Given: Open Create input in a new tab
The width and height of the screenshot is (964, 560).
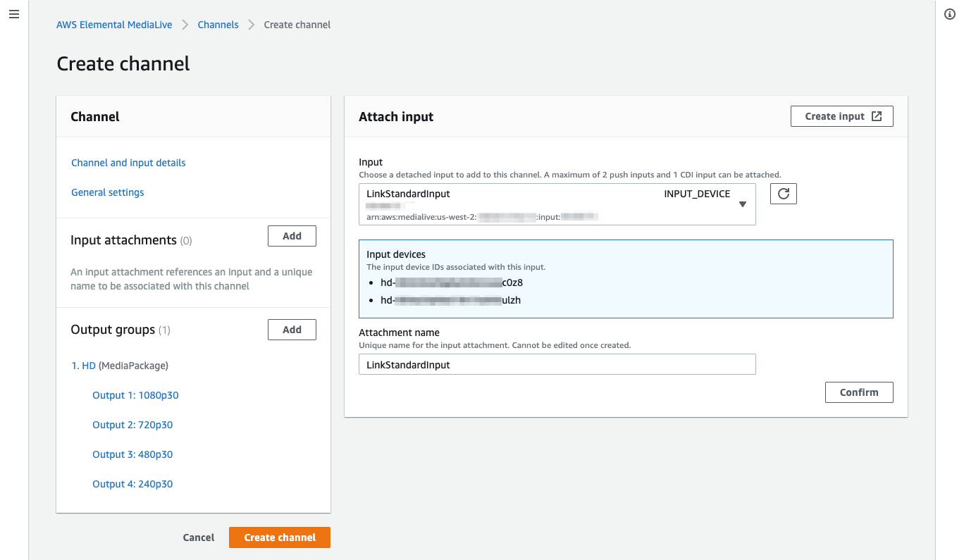Looking at the screenshot, I should [x=841, y=116].
